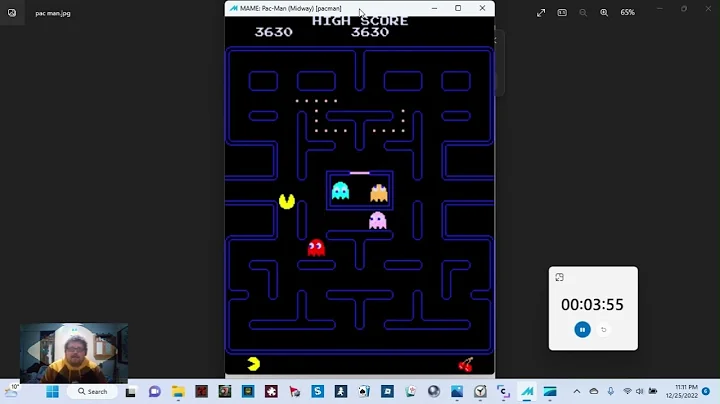The image size is (720, 404).
Task: Zoom in on the Photos image
Action: 604,13
